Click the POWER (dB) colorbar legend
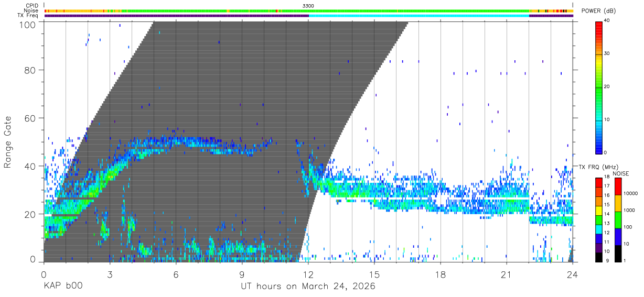This screenshot has width=644, height=297. 599,87
